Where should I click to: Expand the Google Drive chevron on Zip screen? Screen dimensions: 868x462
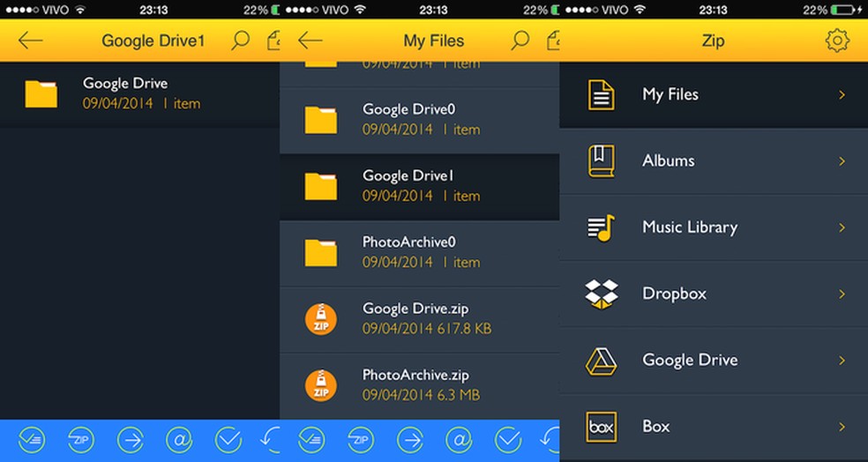(x=842, y=361)
